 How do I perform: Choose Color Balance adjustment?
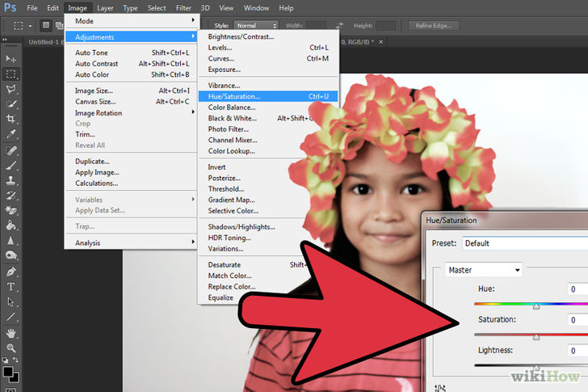(x=255, y=107)
